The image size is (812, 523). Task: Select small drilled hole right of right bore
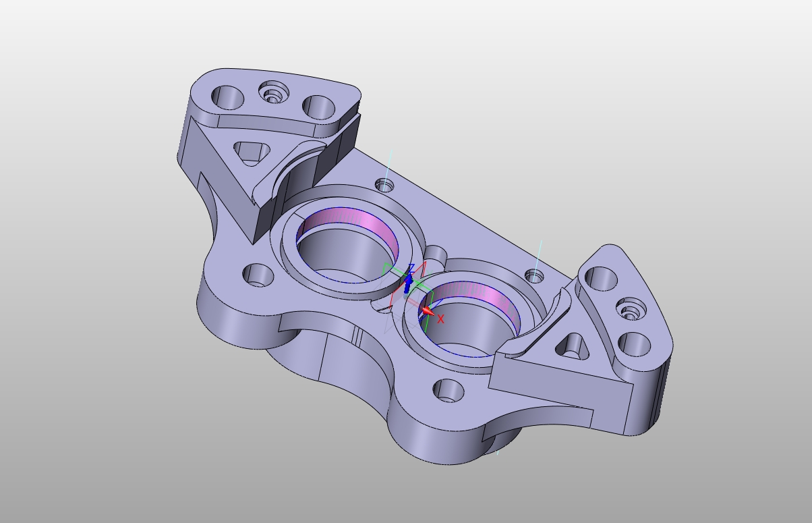click(x=534, y=275)
